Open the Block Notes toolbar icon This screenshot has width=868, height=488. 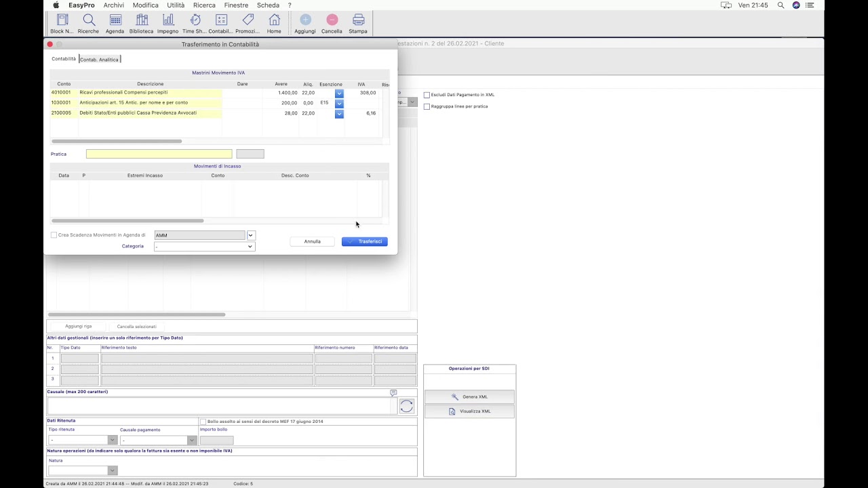pyautogui.click(x=62, y=24)
